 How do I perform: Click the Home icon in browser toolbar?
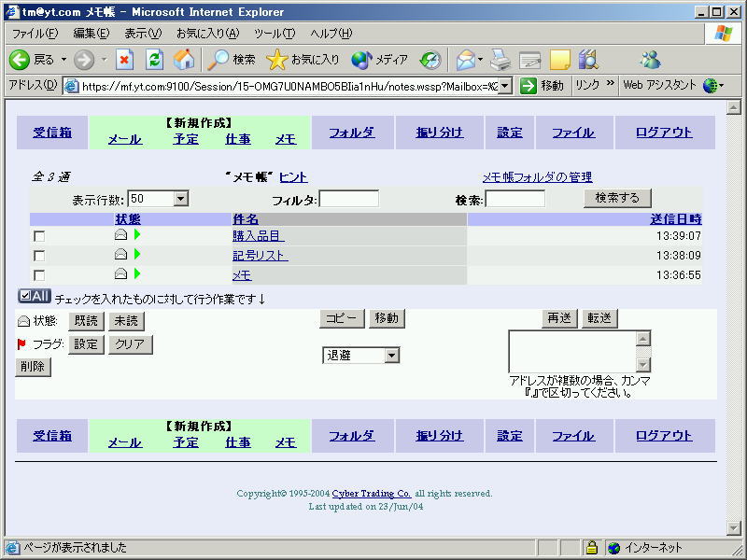point(185,60)
